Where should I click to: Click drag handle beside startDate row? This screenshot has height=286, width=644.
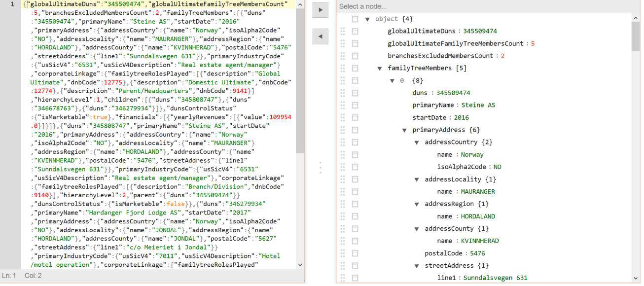[x=343, y=117]
